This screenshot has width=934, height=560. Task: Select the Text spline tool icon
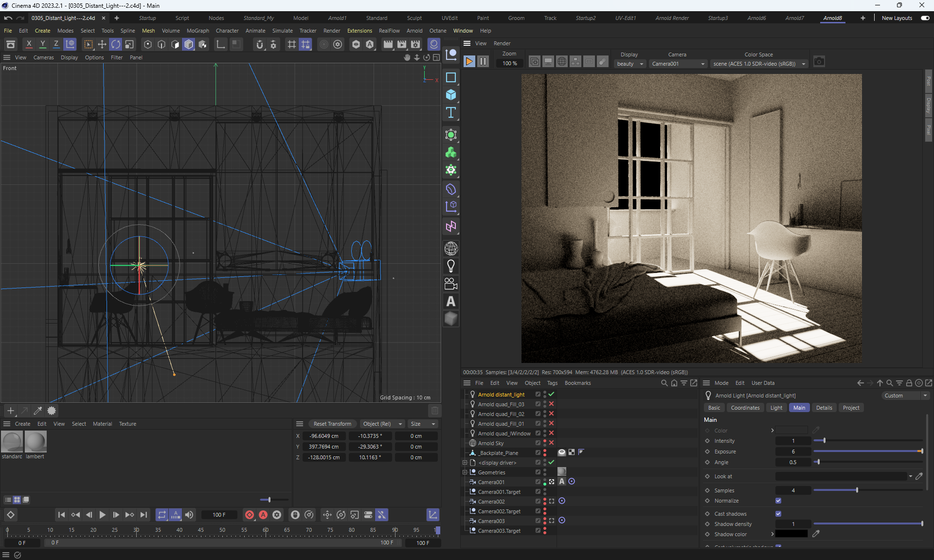(x=451, y=112)
